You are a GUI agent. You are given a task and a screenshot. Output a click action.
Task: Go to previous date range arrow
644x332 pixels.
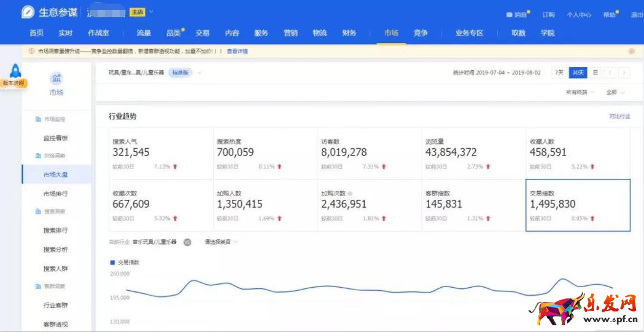[x=611, y=73]
